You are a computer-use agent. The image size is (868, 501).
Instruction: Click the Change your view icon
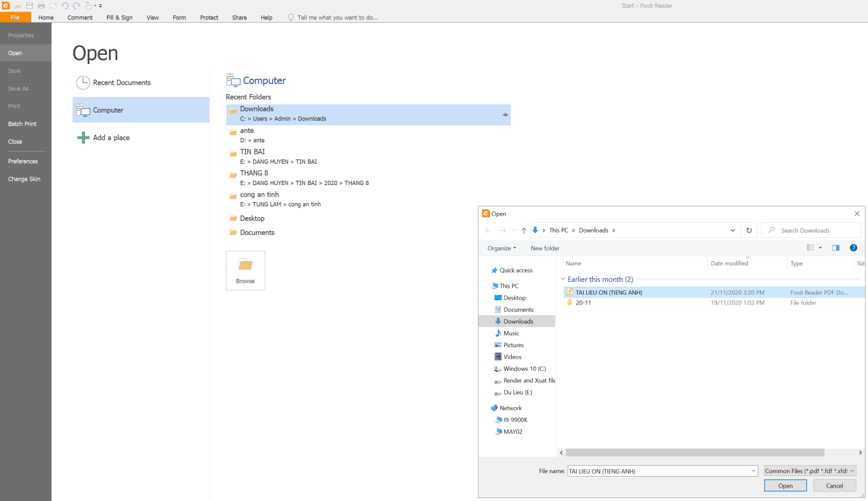tap(811, 248)
